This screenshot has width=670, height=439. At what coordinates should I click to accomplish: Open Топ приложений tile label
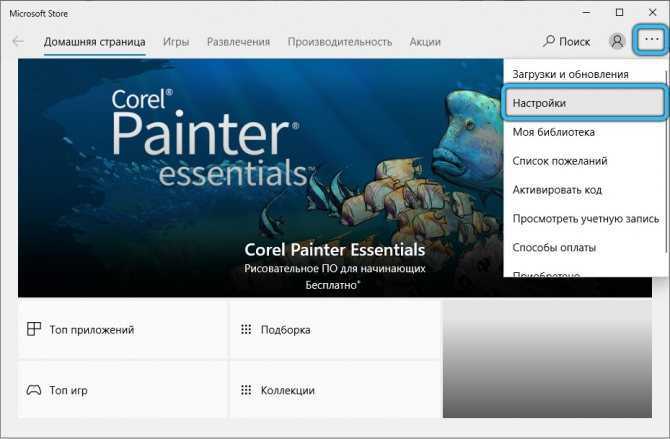pos(92,330)
